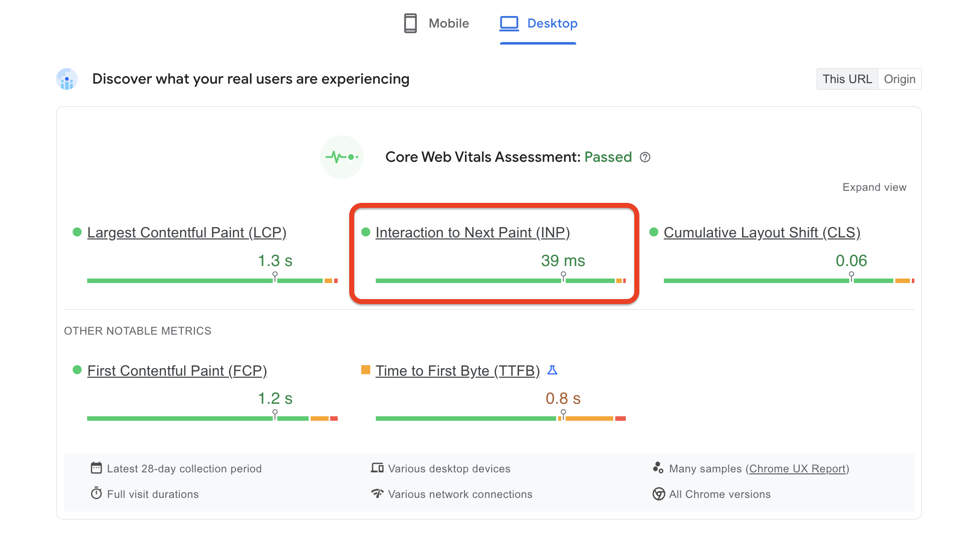980x538 pixels.
Task: Click the Various network connections text
Action: [x=460, y=494]
